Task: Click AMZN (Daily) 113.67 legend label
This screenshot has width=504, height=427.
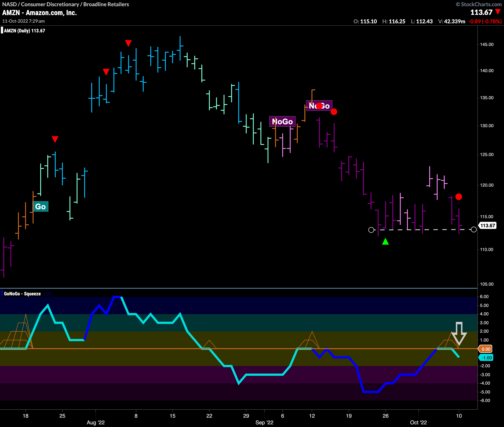Action: coord(24,31)
